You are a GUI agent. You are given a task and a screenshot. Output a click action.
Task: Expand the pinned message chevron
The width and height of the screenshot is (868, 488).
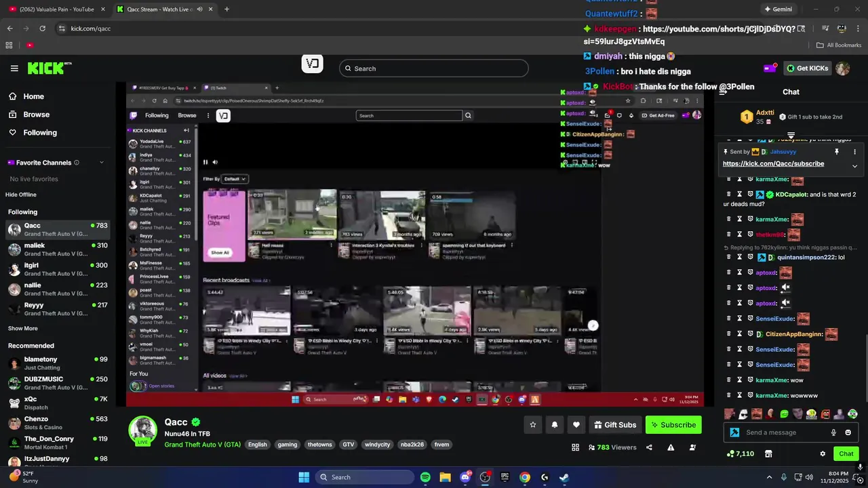(854, 166)
